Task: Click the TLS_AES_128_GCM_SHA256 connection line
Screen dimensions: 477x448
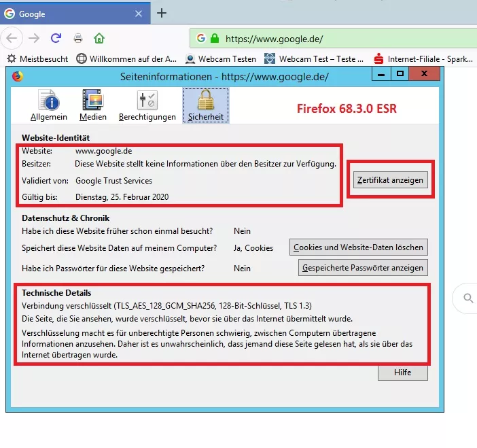Action: click(166, 306)
